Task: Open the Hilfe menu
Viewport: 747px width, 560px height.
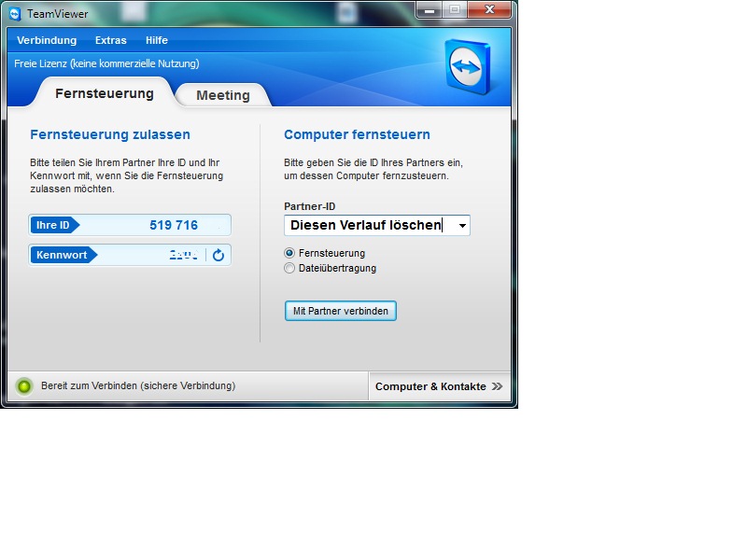Action: tap(157, 40)
